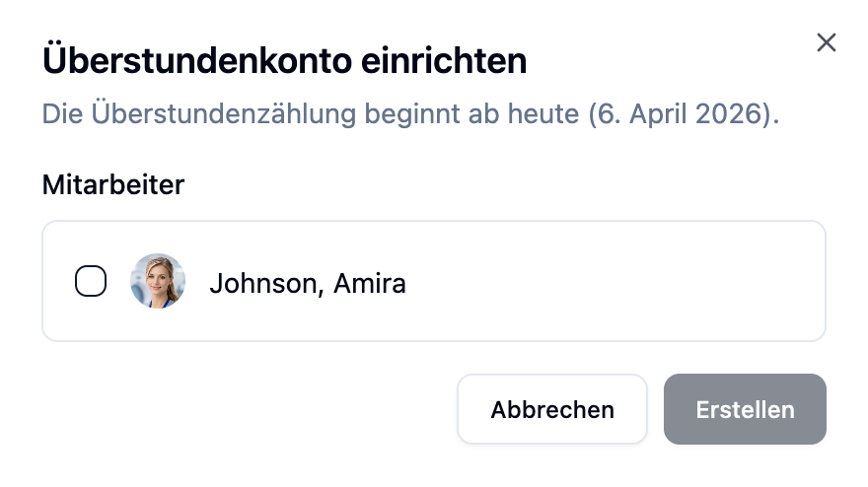Screen dimensions: 868x487
Task: Dismiss the overtime dialog via X
Action: click(x=826, y=42)
